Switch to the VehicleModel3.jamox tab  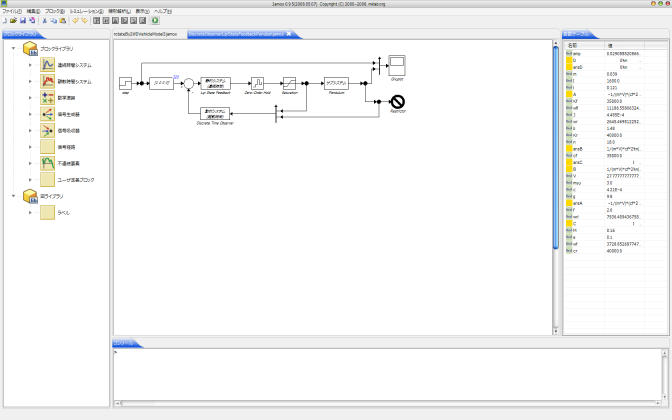pos(145,33)
